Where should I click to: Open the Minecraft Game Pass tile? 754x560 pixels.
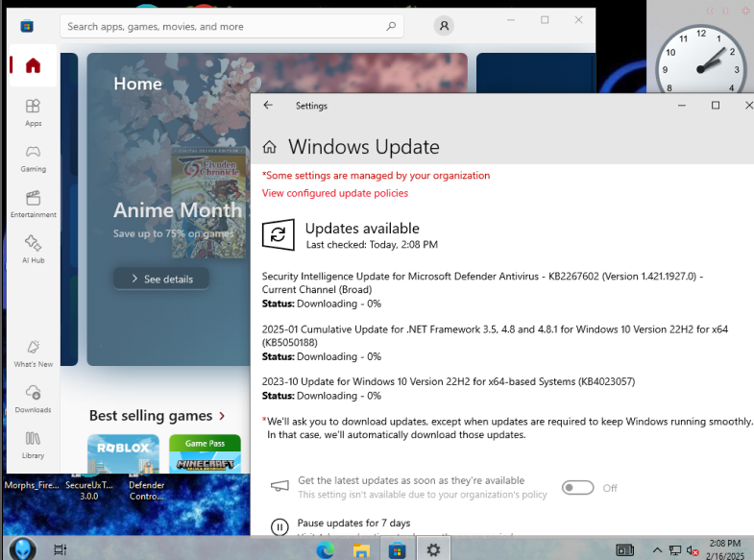click(x=205, y=453)
